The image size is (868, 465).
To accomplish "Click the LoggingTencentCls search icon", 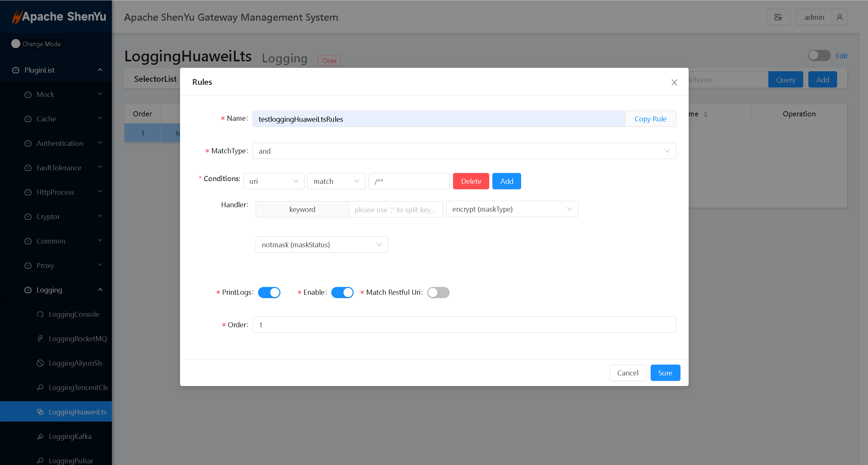I will click(40, 387).
